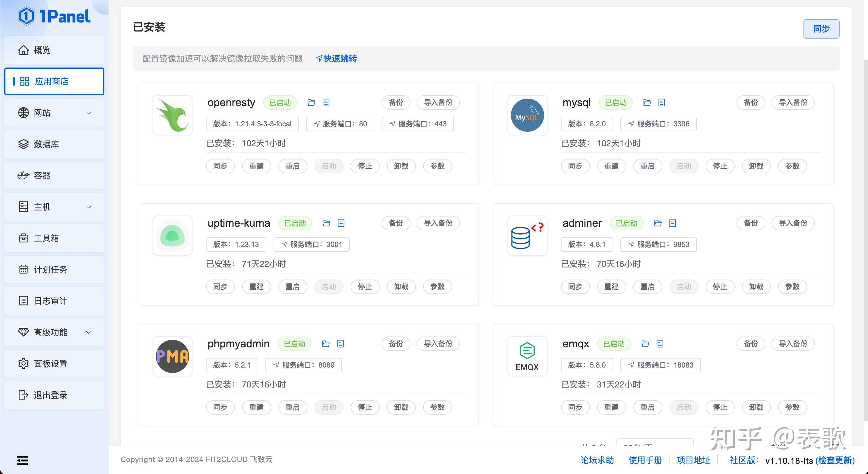Expand the 网站 menu chevron
Image resolution: width=868 pixels, height=474 pixels.
tap(89, 113)
